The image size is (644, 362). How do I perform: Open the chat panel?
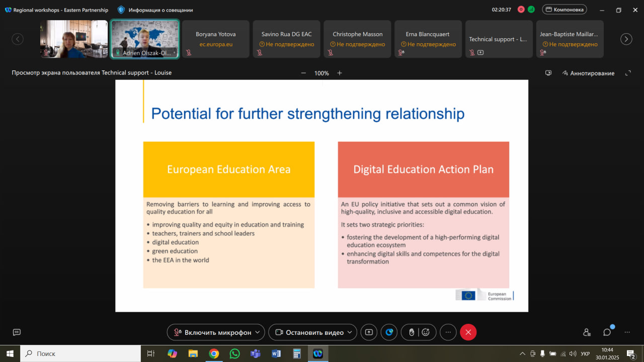(607, 332)
